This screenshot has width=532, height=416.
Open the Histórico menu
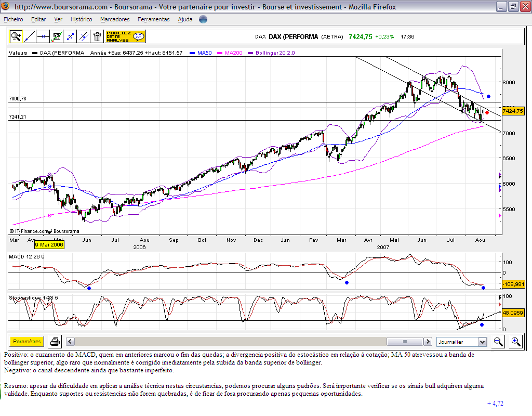(x=81, y=19)
